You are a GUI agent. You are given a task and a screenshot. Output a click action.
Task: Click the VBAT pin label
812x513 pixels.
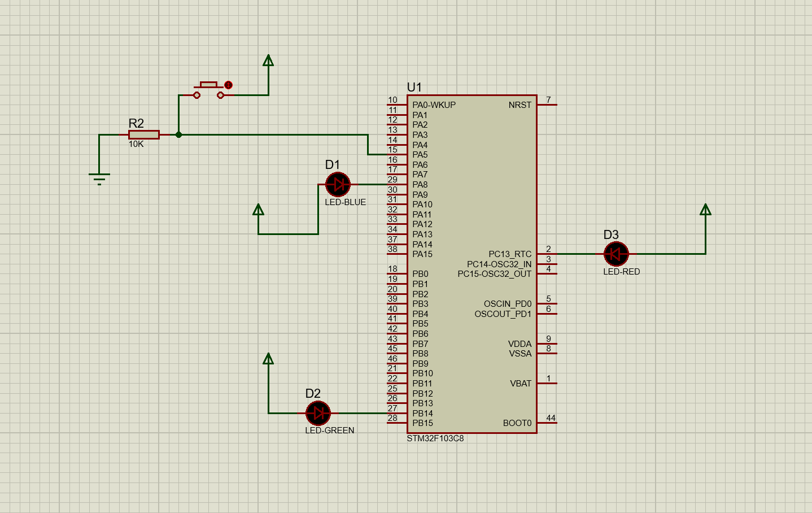pyautogui.click(x=521, y=384)
